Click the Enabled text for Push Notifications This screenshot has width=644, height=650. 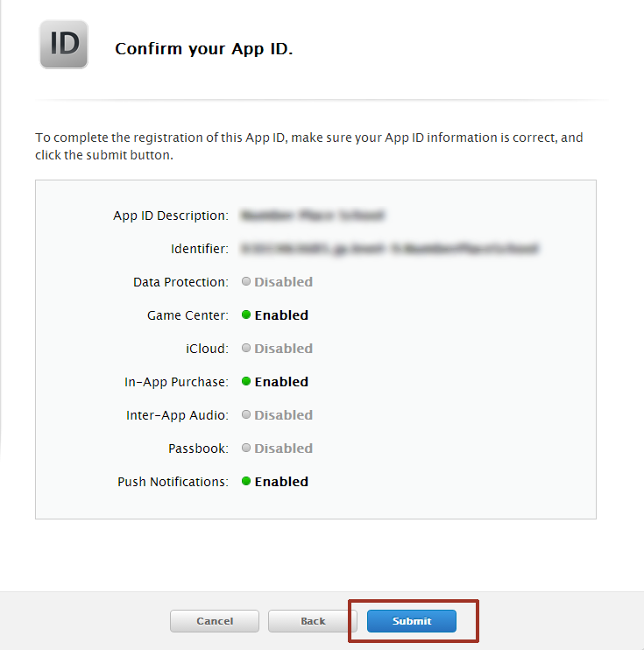tap(281, 481)
